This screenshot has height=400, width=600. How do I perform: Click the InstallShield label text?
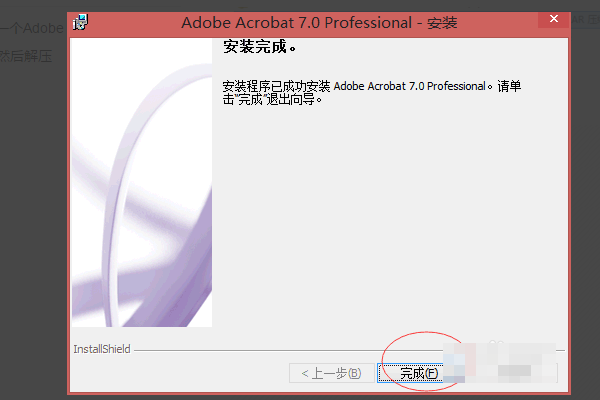click(x=102, y=349)
